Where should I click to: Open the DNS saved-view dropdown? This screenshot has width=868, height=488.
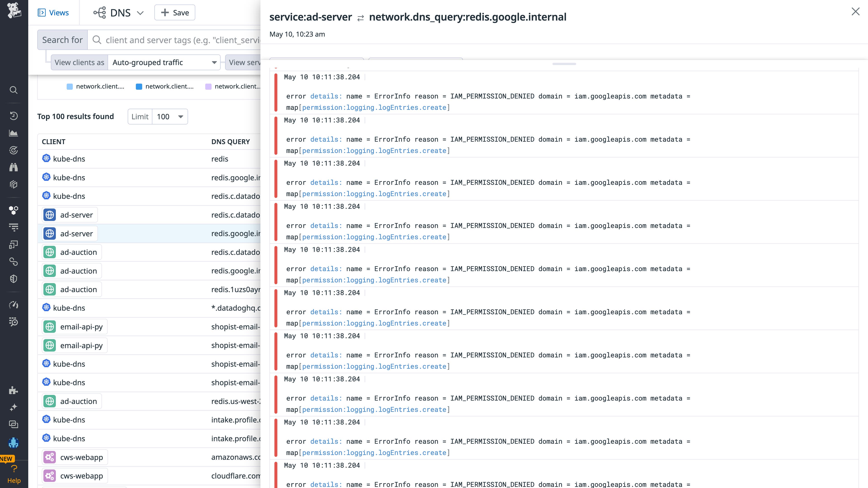(141, 13)
